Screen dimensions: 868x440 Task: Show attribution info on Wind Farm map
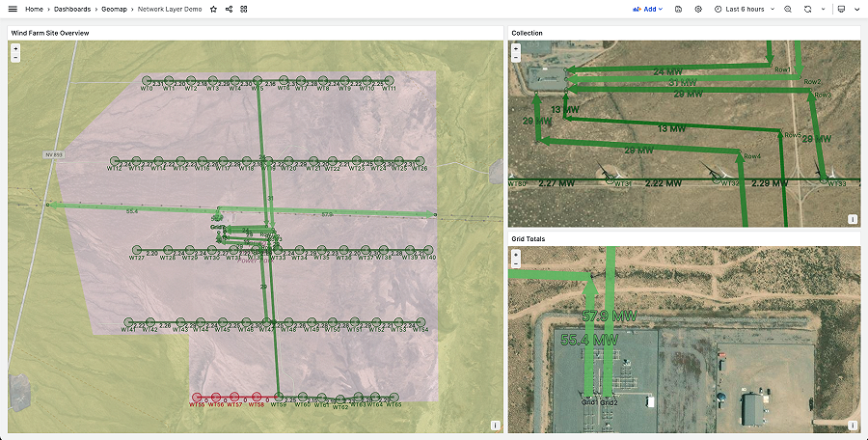495,426
